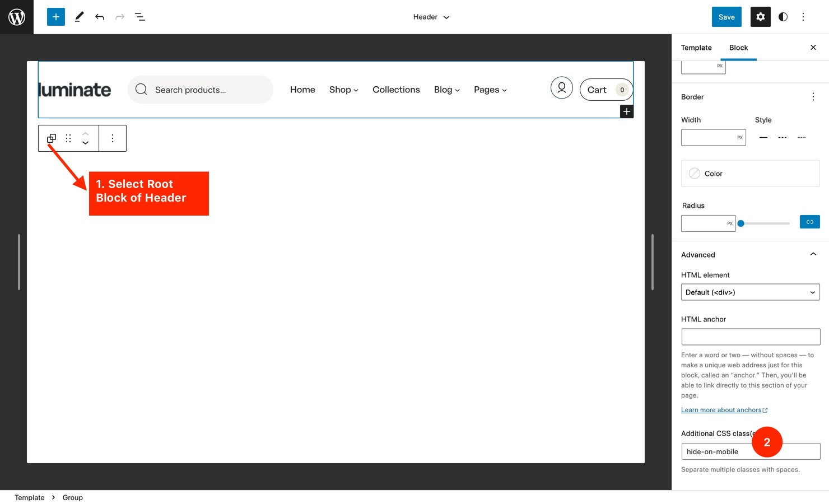829x504 pixels.
Task: Open the editor Settings with the gear icon
Action: pyautogui.click(x=760, y=17)
